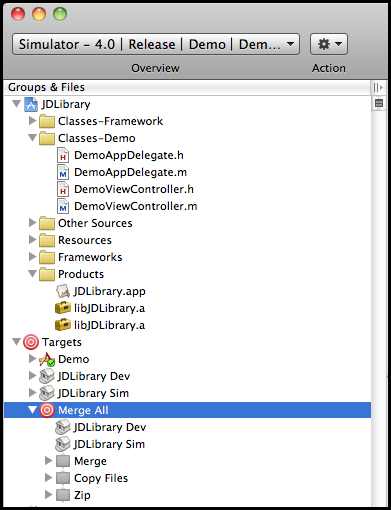Collapse the Products group triangle
Viewport: 391px width, 510px height.
coord(32,274)
